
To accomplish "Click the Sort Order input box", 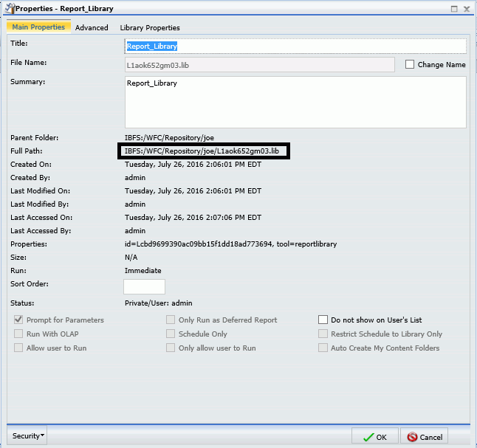I will (x=144, y=286).
